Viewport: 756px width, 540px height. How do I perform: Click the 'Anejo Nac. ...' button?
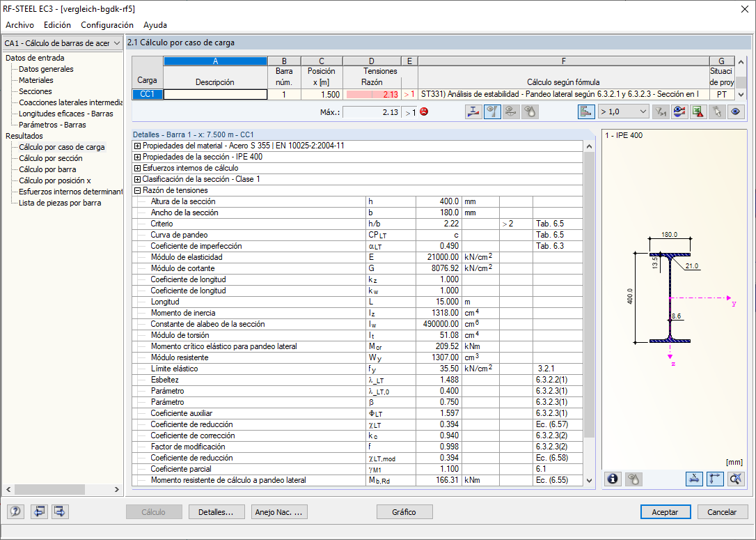279,512
